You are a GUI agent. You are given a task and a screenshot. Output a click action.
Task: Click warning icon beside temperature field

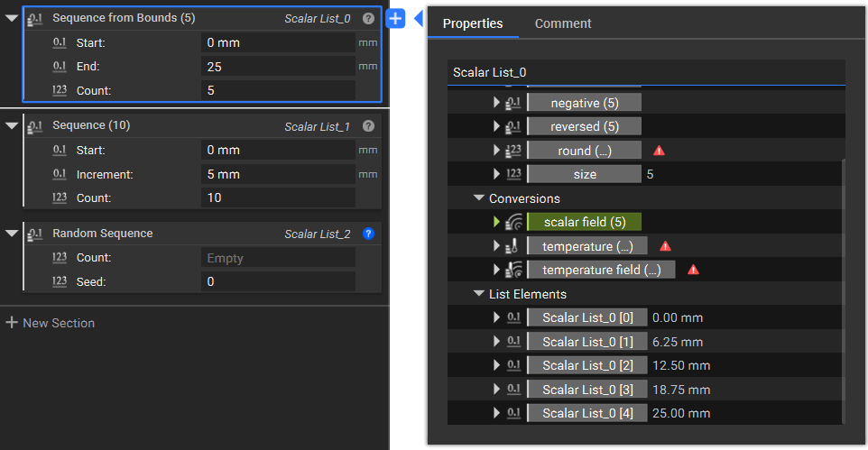click(693, 270)
